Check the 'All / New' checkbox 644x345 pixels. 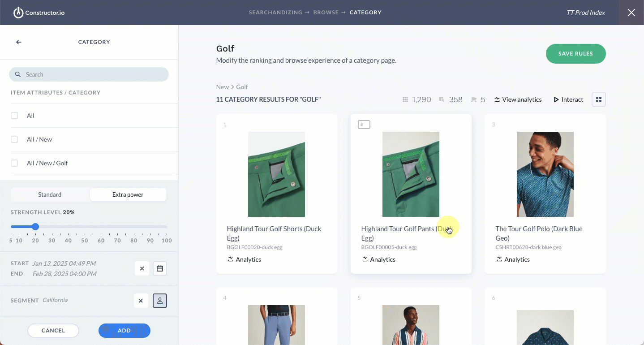[14, 139]
